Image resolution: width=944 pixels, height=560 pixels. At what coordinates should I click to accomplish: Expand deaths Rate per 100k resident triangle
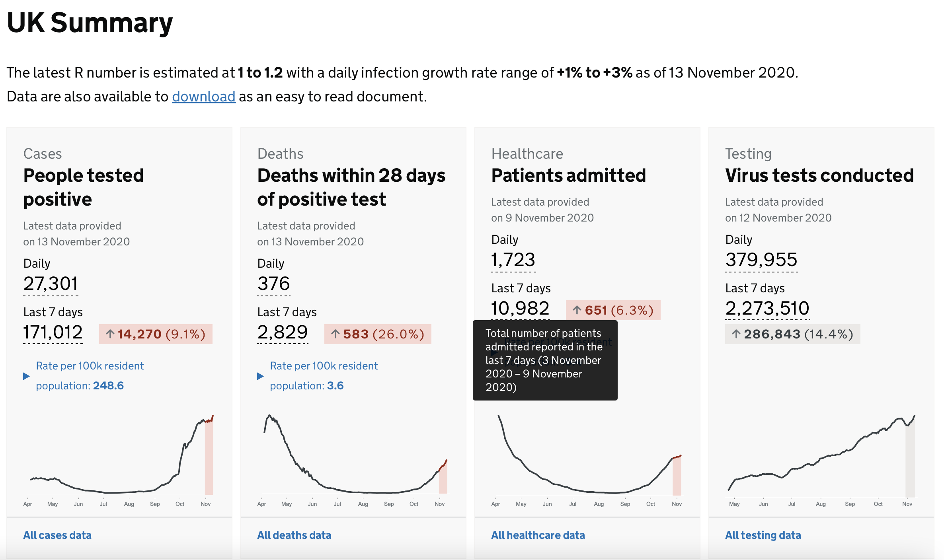261,376
